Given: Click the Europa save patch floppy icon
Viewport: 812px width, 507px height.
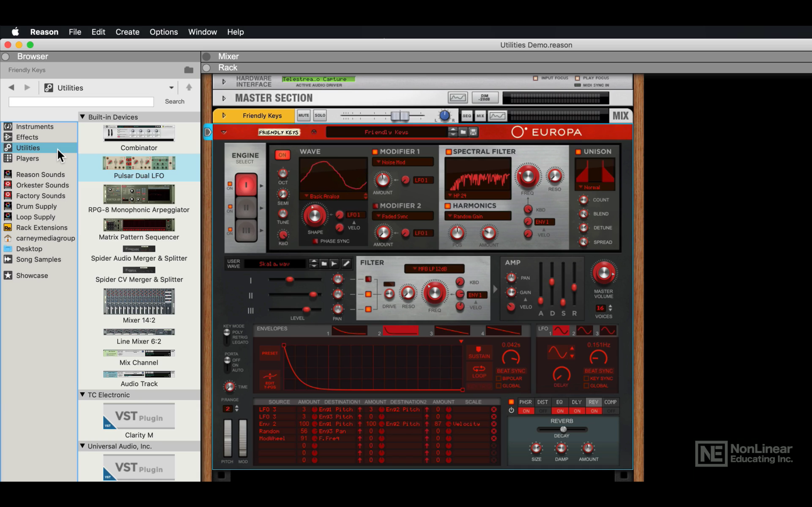Looking at the screenshot, I should click(x=473, y=132).
